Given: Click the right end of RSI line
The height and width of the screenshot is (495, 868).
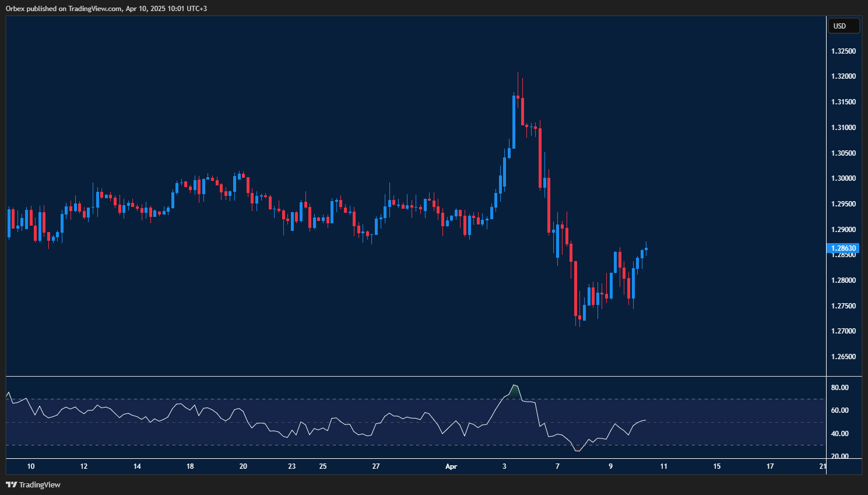Looking at the screenshot, I should point(645,420).
